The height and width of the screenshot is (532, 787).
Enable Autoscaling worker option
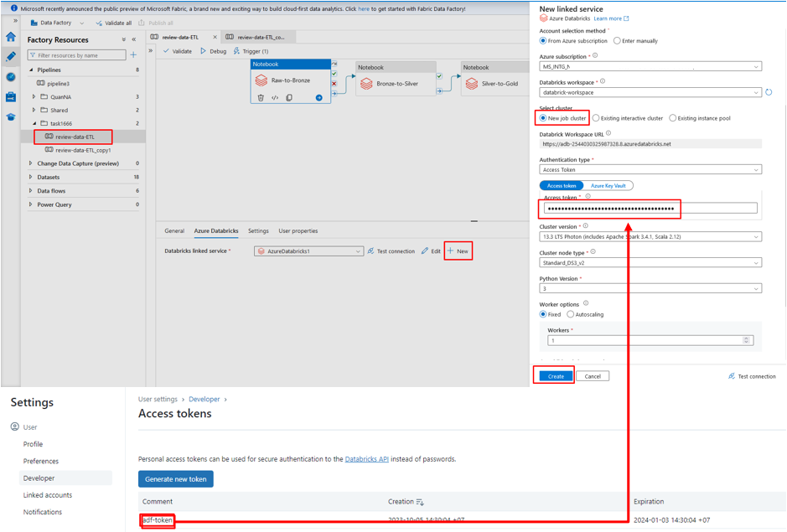pyautogui.click(x=570, y=314)
